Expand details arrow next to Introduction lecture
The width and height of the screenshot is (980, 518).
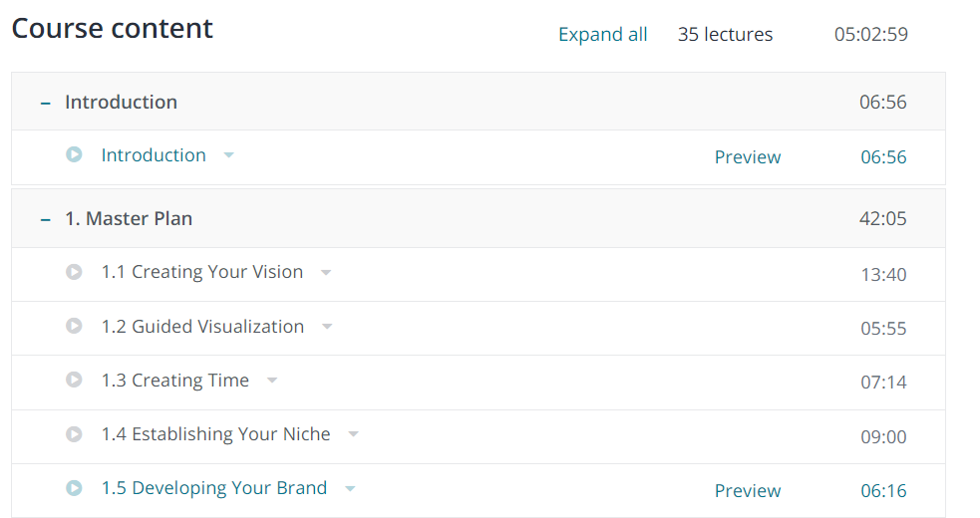(229, 155)
